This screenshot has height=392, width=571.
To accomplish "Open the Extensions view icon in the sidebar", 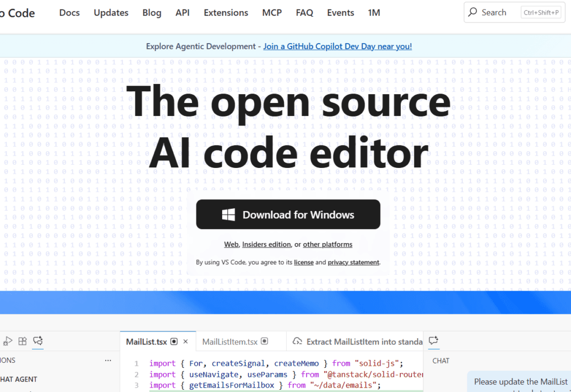I will (22, 340).
